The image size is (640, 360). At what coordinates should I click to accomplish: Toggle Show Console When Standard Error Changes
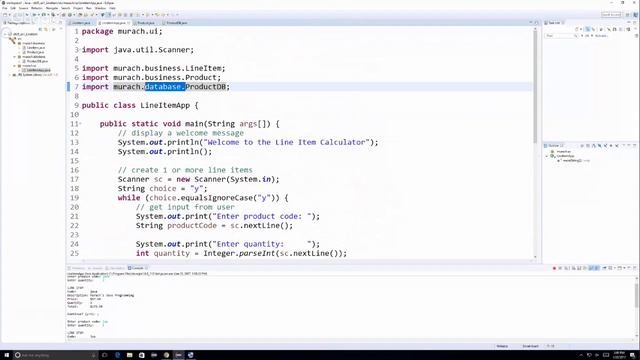click(x=597, y=268)
